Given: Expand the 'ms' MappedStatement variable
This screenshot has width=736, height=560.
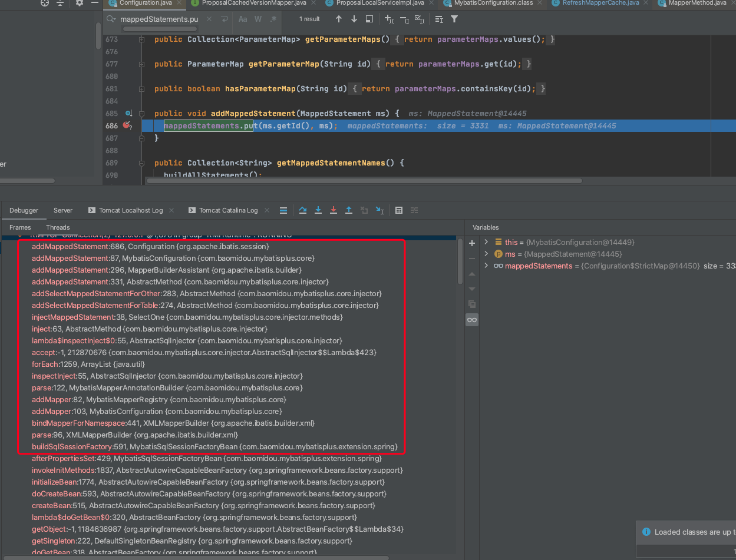Looking at the screenshot, I should point(486,254).
